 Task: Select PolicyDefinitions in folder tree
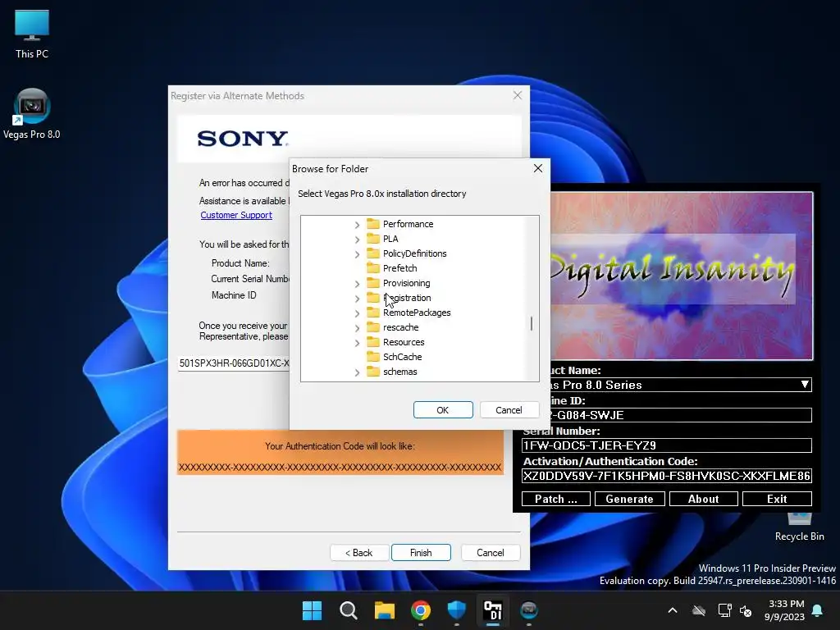(414, 253)
